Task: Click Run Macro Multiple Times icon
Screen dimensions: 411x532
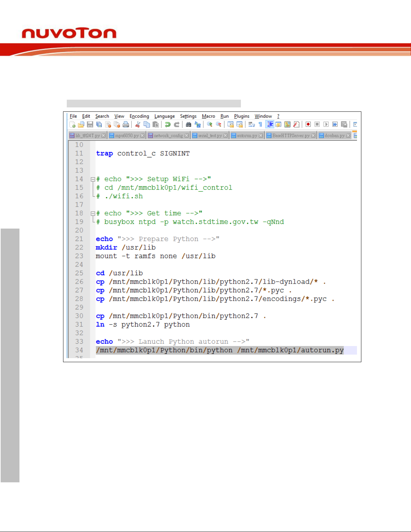Action: click(335, 125)
